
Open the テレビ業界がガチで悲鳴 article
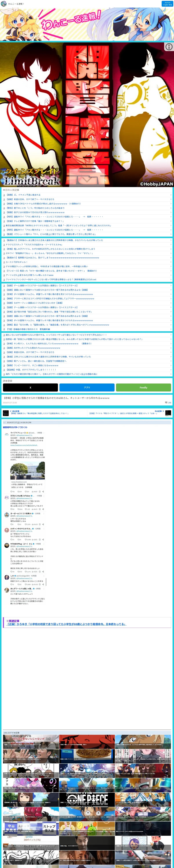tap(35, 221)
